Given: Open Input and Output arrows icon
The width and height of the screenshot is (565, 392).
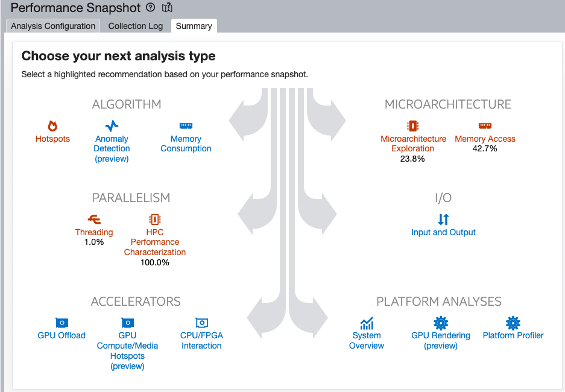Looking at the screenshot, I should 443,219.
